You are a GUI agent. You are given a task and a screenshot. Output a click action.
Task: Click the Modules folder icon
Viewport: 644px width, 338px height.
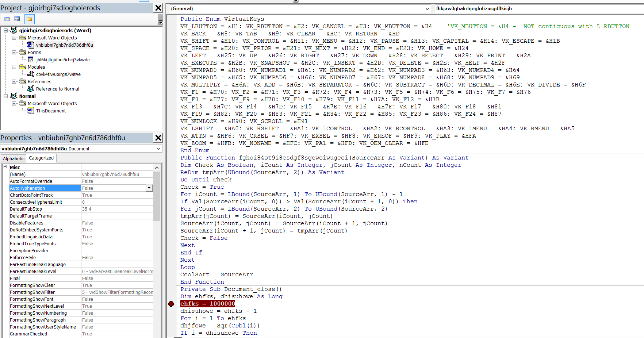23,67
